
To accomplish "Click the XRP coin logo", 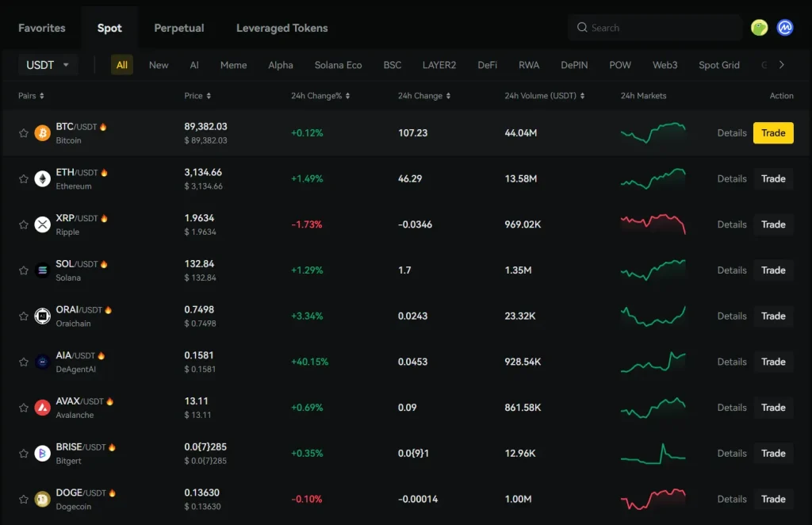I will [x=42, y=224].
